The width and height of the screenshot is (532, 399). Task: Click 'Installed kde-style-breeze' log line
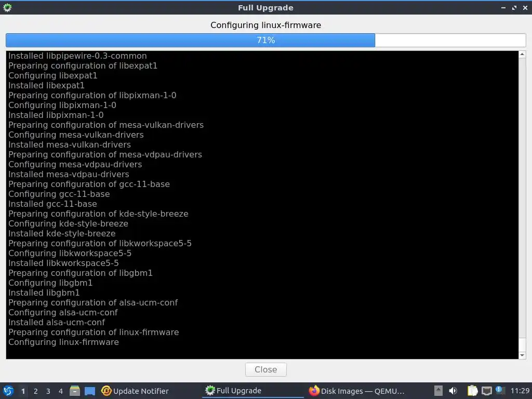pos(62,233)
